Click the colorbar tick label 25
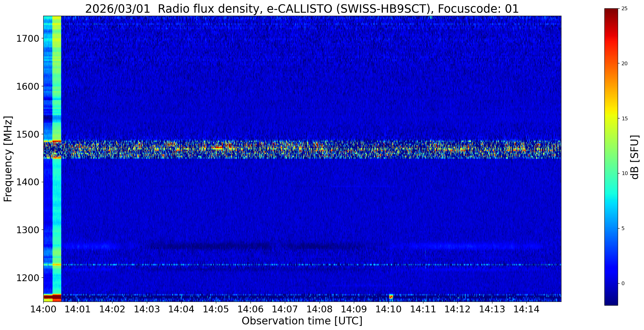This screenshot has height=330, width=644. tap(625, 9)
